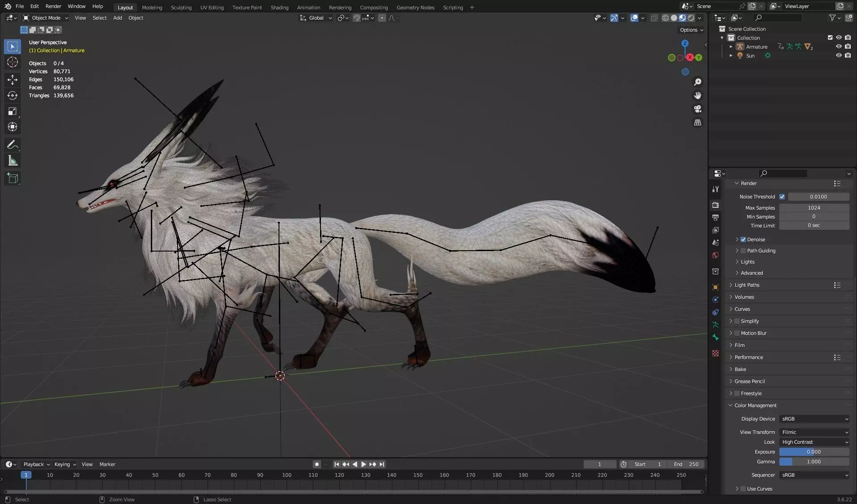Viewport: 857px width, 504px height.
Task: Toggle auto keying record button
Action: click(x=316, y=464)
